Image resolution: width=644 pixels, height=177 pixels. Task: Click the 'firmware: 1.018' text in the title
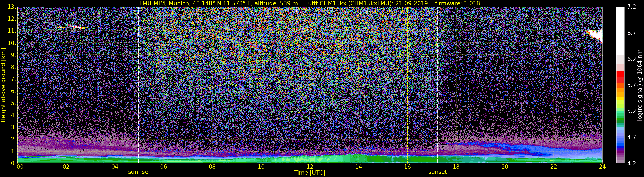pos(457,3)
